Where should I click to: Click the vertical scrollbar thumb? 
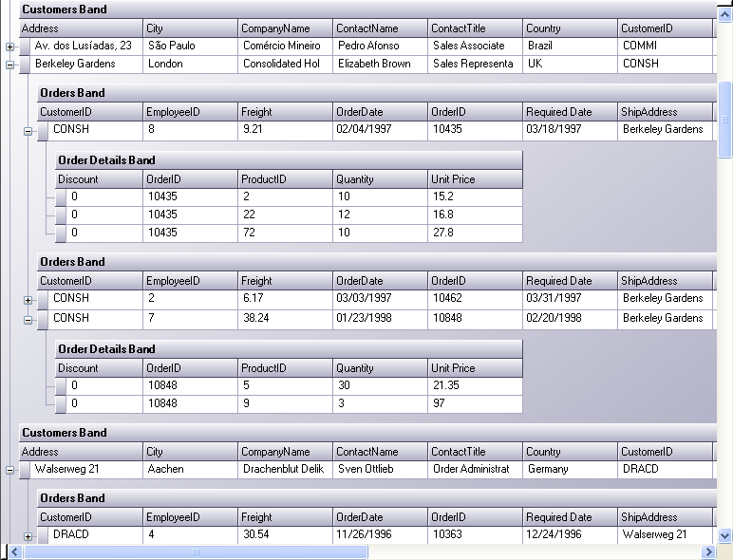pos(725,119)
